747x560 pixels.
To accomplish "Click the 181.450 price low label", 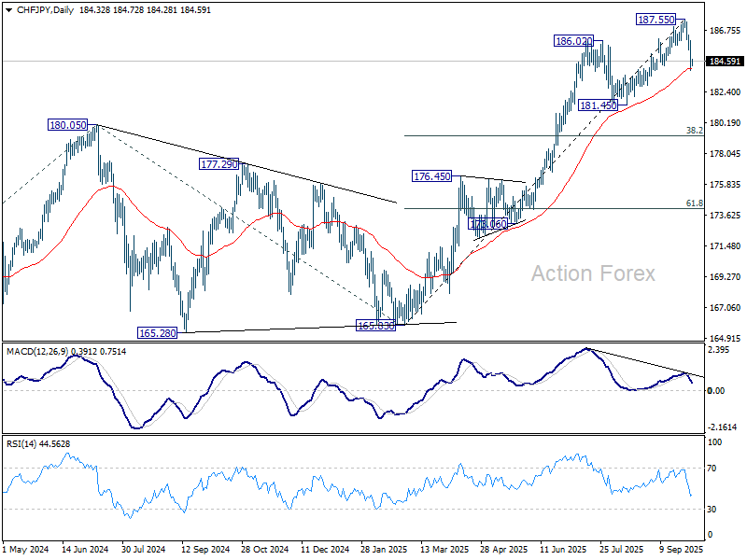I will pos(598,105).
